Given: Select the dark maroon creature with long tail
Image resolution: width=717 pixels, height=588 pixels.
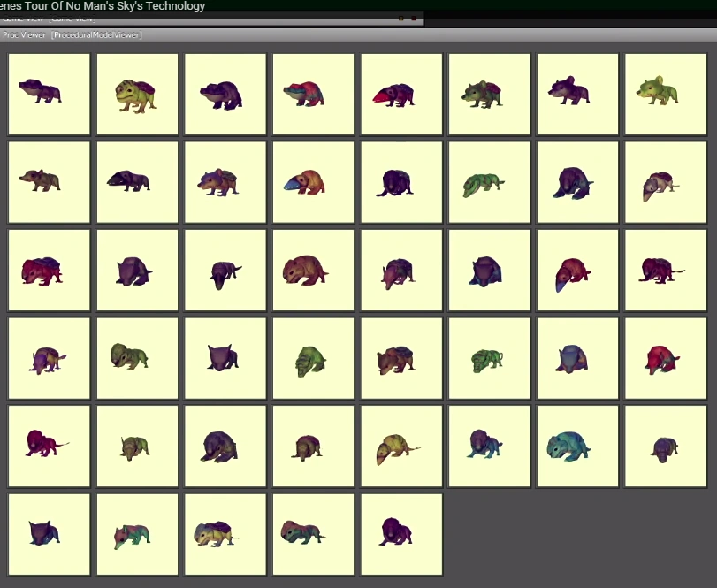Looking at the screenshot, I should click(x=666, y=271).
